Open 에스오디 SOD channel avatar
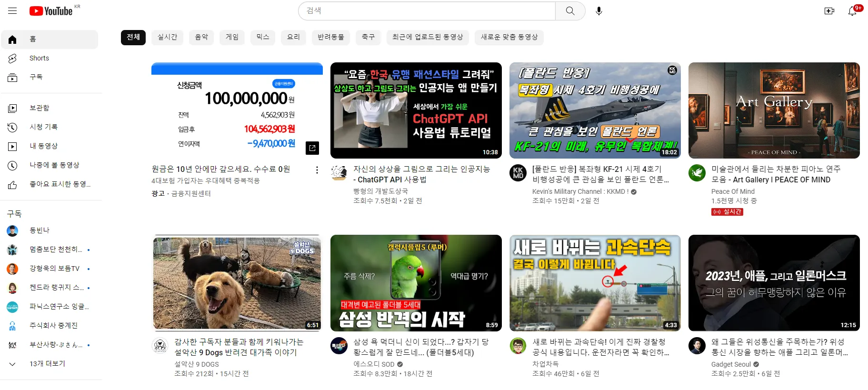Image resolution: width=868 pixels, height=390 pixels. coord(339,346)
